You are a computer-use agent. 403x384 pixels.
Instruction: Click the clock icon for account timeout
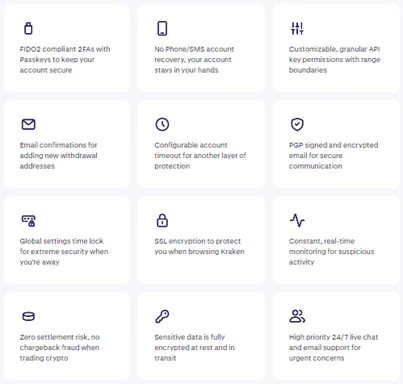[x=162, y=124]
